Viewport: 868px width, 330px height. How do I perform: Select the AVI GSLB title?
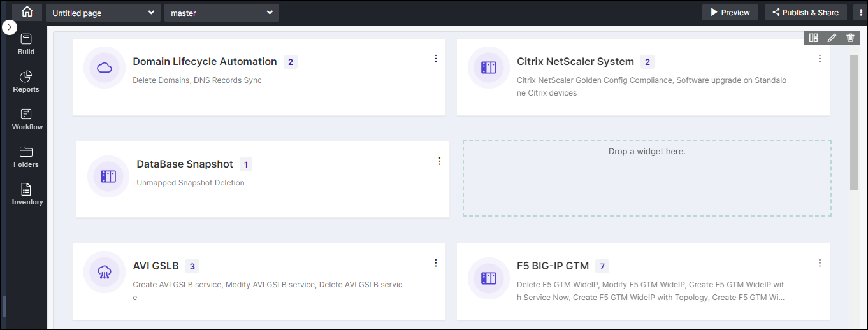click(x=156, y=266)
